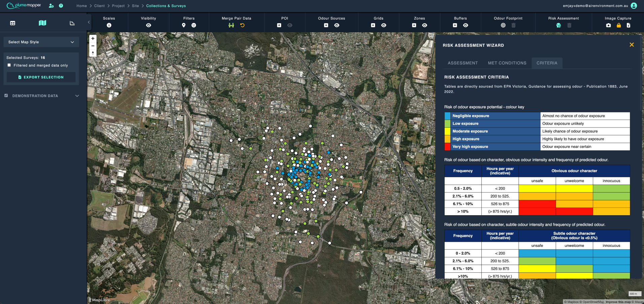The height and width of the screenshot is (304, 644).
Task: Switch to the Assessment tab
Action: pos(463,63)
